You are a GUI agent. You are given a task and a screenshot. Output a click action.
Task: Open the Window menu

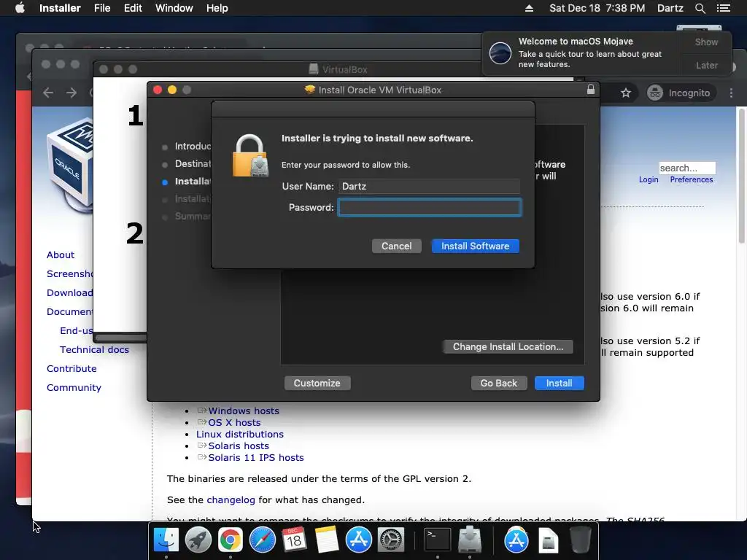point(174,8)
